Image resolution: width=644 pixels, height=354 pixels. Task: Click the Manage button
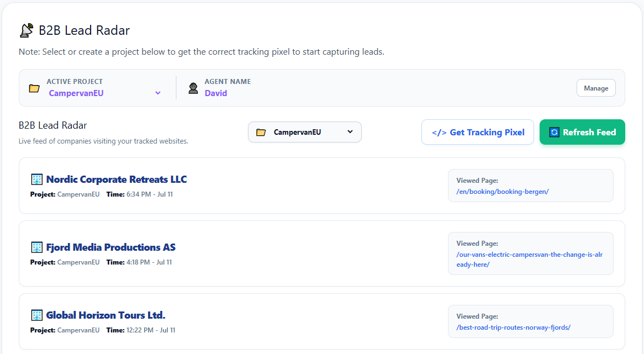[x=596, y=88]
